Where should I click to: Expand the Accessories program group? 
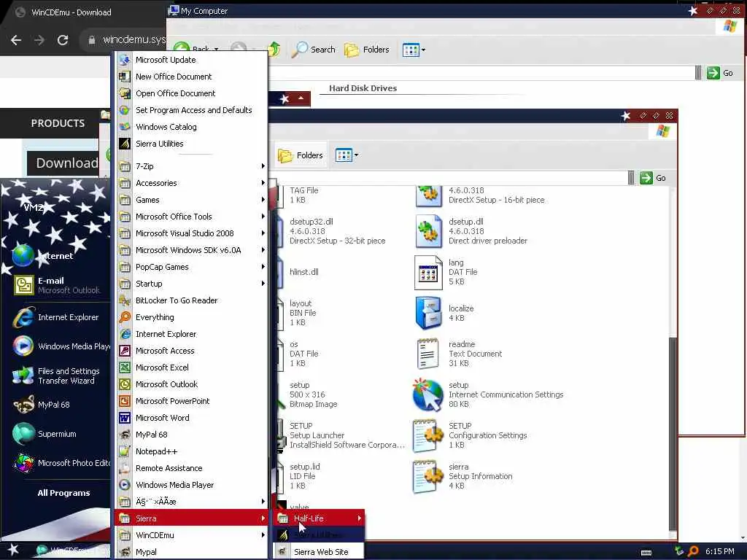(x=192, y=183)
